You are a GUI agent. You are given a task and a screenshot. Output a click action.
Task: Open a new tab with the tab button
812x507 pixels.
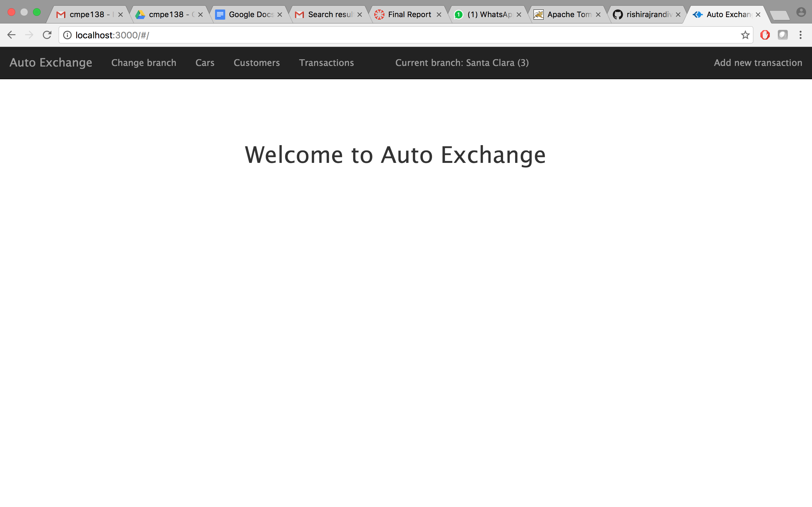[779, 15]
